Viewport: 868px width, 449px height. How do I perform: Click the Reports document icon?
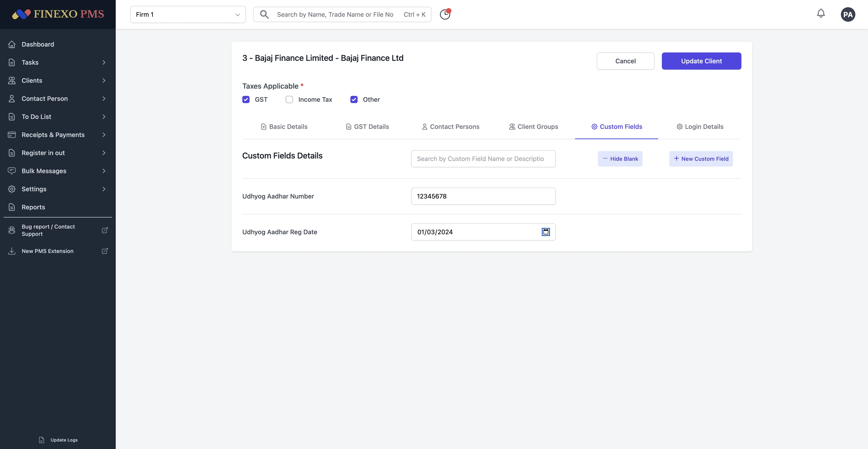click(x=12, y=207)
